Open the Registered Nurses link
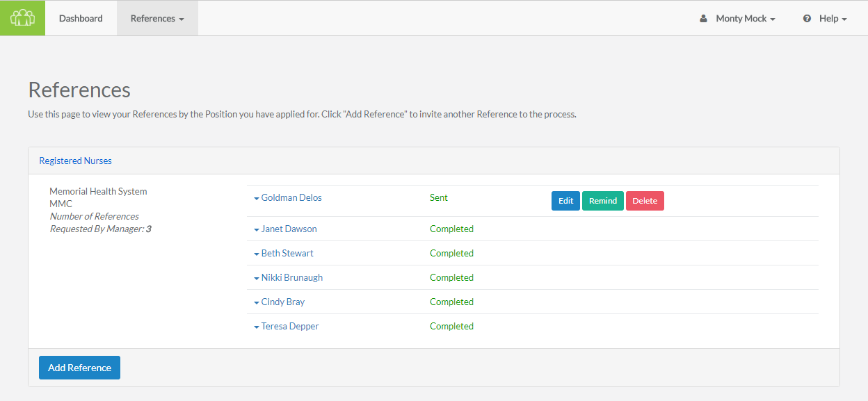The height and width of the screenshot is (401, 868). (x=75, y=161)
